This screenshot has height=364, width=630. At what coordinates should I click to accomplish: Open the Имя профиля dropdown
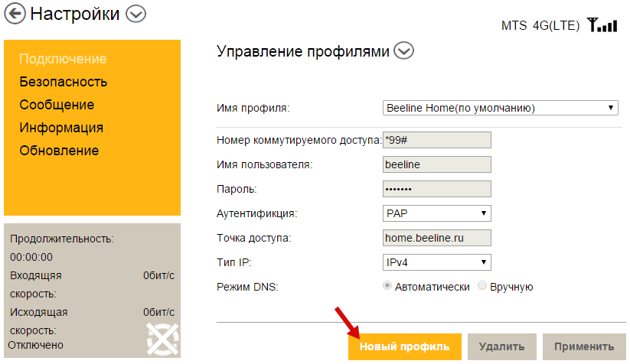point(500,108)
